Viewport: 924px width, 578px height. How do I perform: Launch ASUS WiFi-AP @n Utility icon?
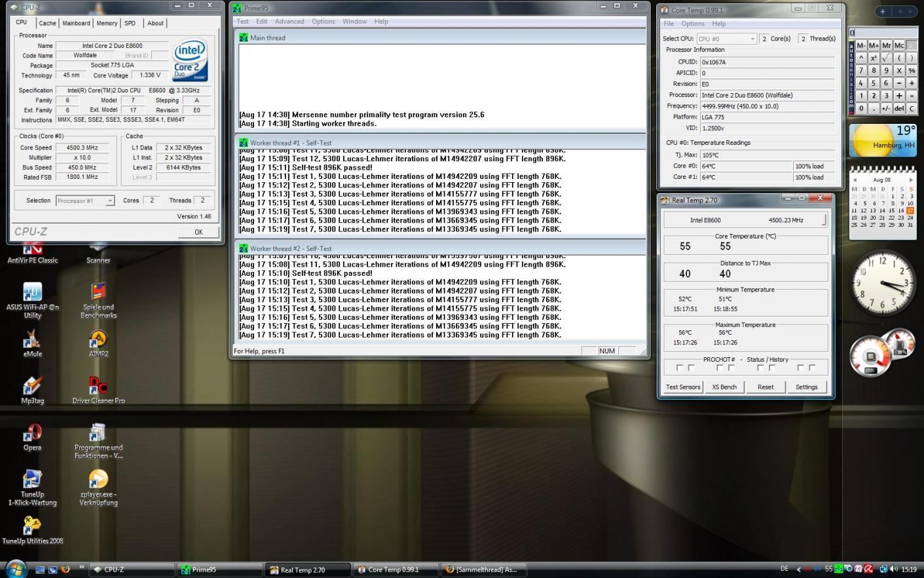pos(32,300)
